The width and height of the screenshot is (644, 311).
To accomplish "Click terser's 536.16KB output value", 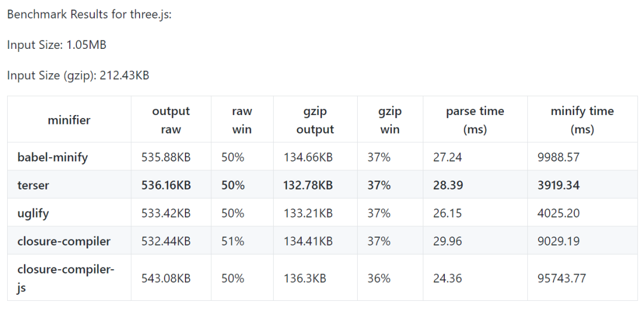I will (x=166, y=185).
